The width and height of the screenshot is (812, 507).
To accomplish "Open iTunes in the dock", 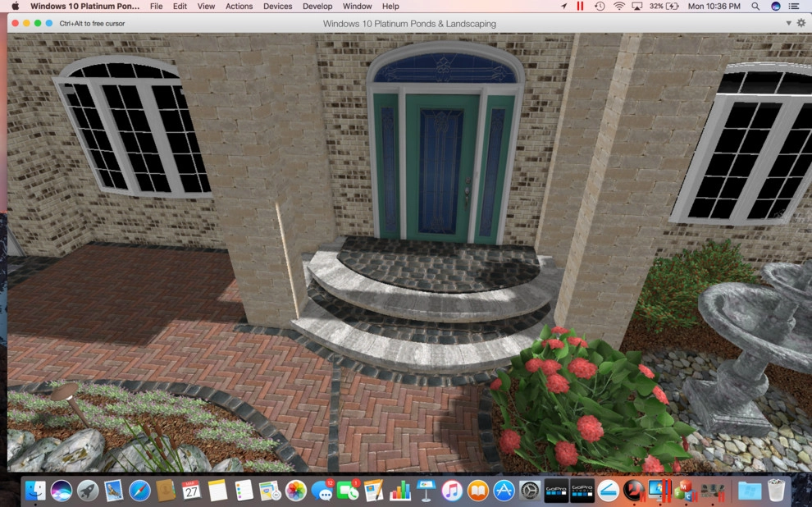I will click(452, 490).
